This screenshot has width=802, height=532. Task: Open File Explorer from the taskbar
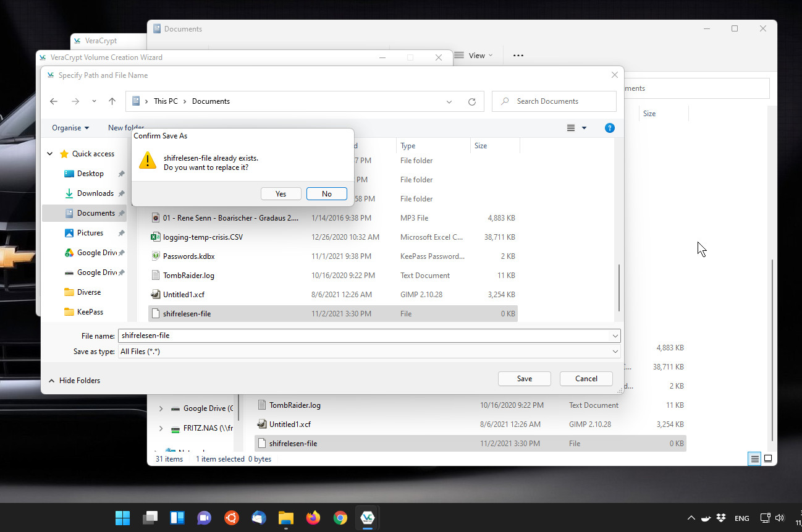(286, 518)
